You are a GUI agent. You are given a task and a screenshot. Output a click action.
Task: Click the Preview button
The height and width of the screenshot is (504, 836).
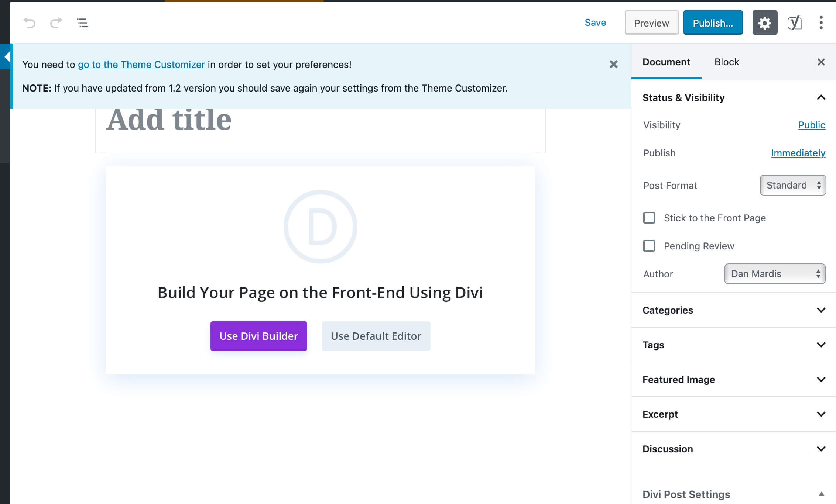[651, 23]
